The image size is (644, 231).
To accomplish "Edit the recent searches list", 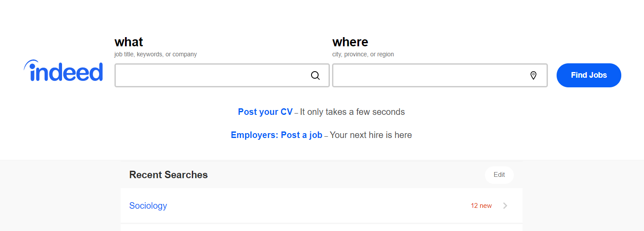I will point(499,175).
